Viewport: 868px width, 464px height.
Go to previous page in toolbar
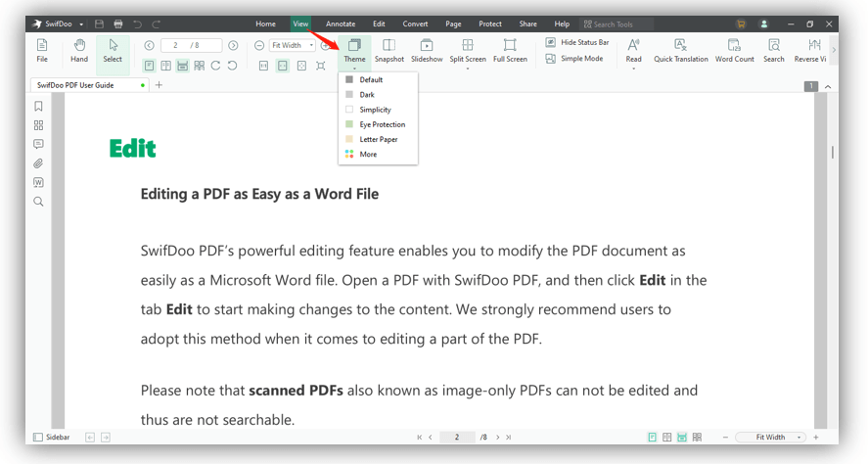(x=149, y=45)
